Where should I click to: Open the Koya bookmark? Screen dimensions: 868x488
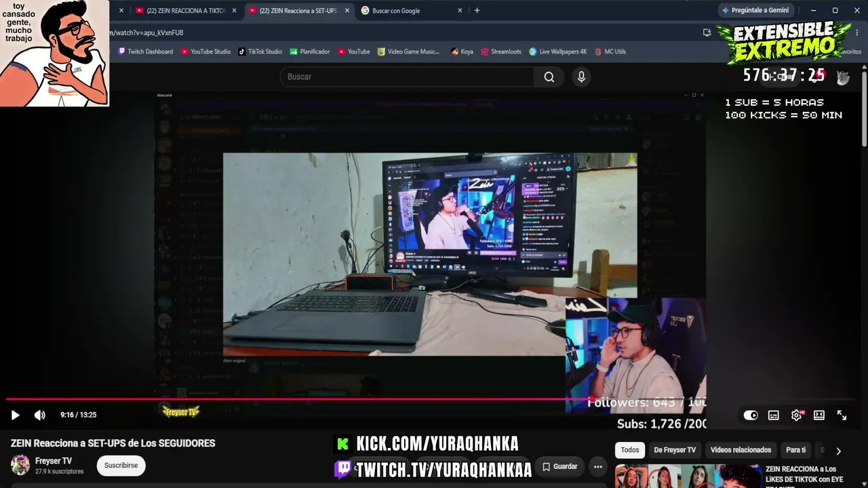coord(462,52)
